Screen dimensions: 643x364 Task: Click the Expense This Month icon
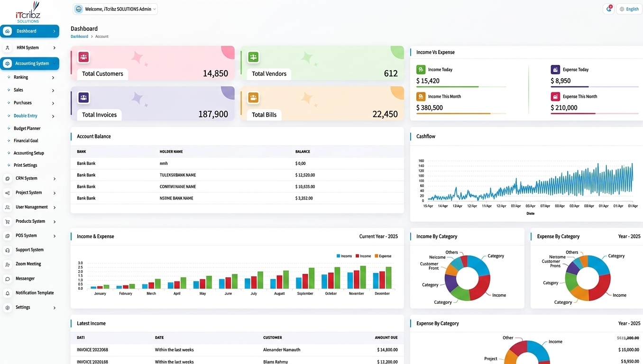point(555,97)
